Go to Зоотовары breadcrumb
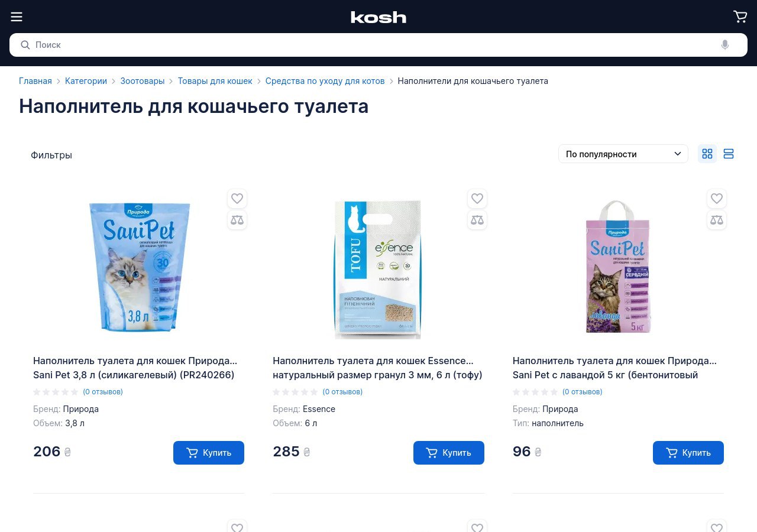Image resolution: width=757 pixels, height=532 pixels. click(x=143, y=81)
